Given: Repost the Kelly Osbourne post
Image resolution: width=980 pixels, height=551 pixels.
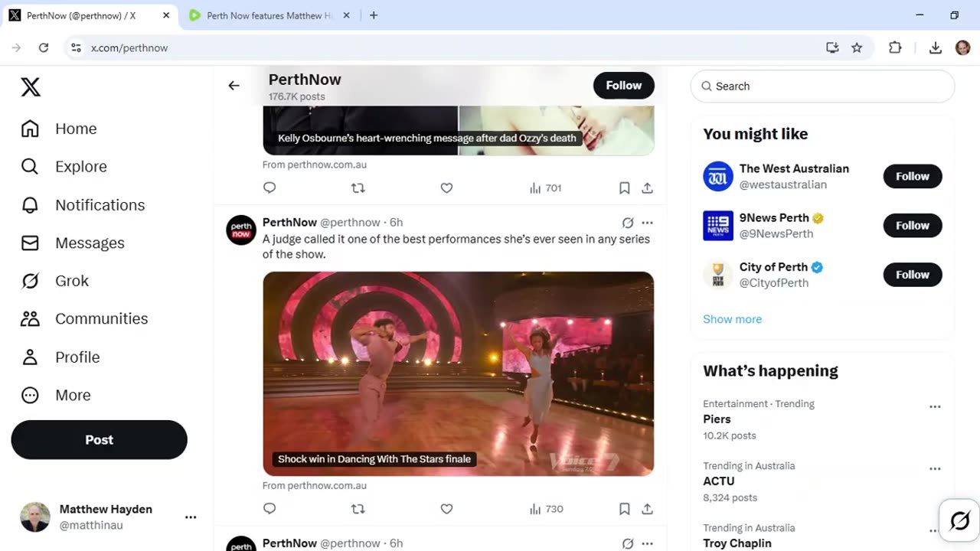Looking at the screenshot, I should point(358,187).
